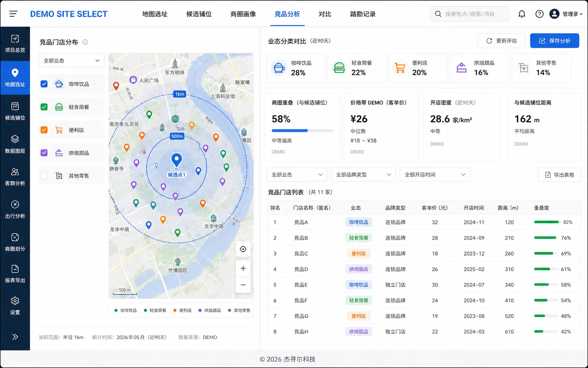Screen dimensions: 588x368
Task: Click the help question mark icon
Action: (539, 14)
